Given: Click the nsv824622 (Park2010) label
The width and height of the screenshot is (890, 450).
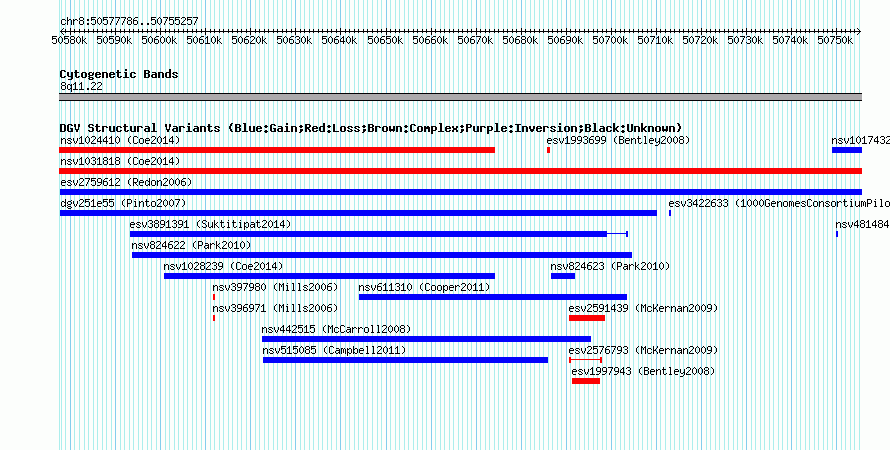Looking at the screenshot, I should point(191,245).
